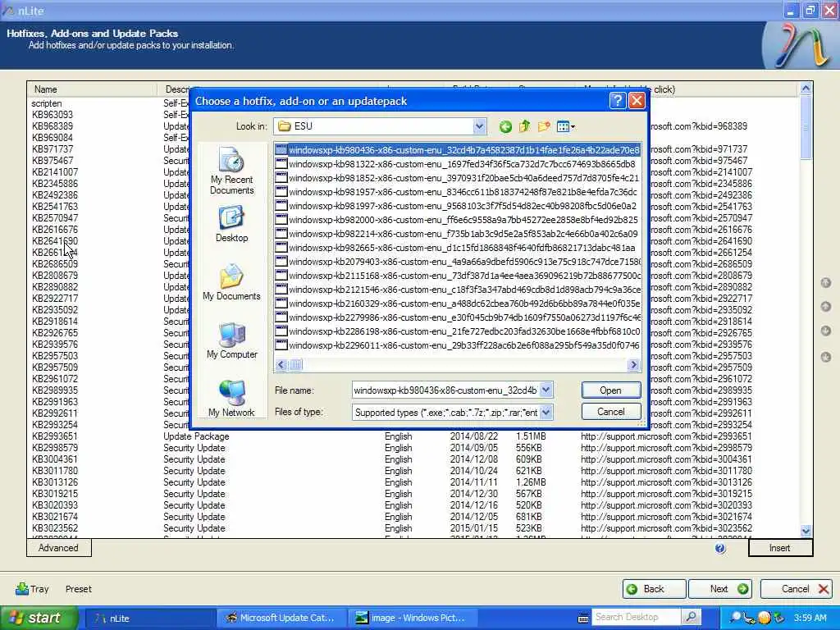
Task: Expand the File name dropdown arrow
Action: [x=546, y=390]
